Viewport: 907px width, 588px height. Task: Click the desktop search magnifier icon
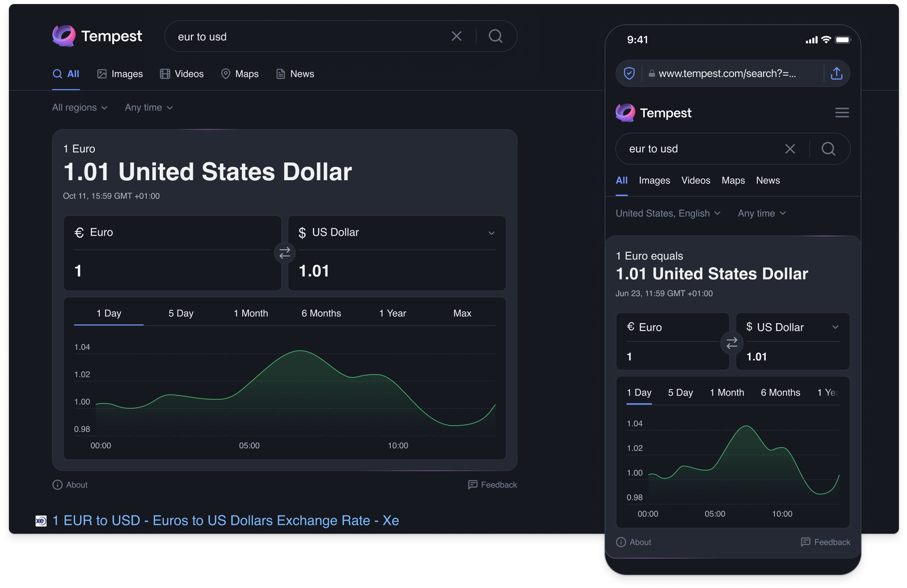495,36
